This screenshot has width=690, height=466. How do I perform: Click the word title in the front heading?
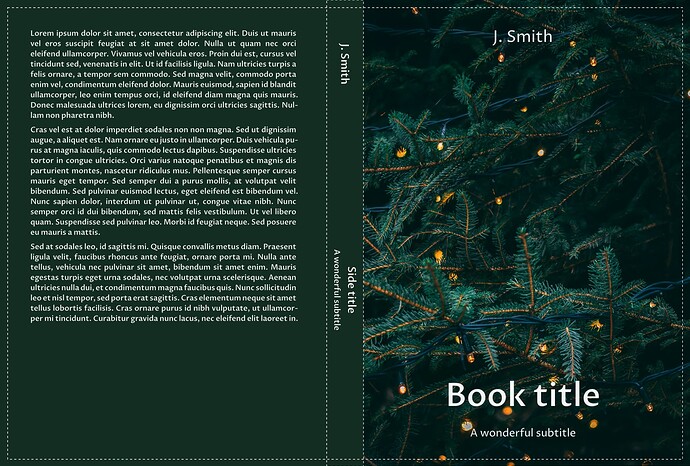[562, 394]
